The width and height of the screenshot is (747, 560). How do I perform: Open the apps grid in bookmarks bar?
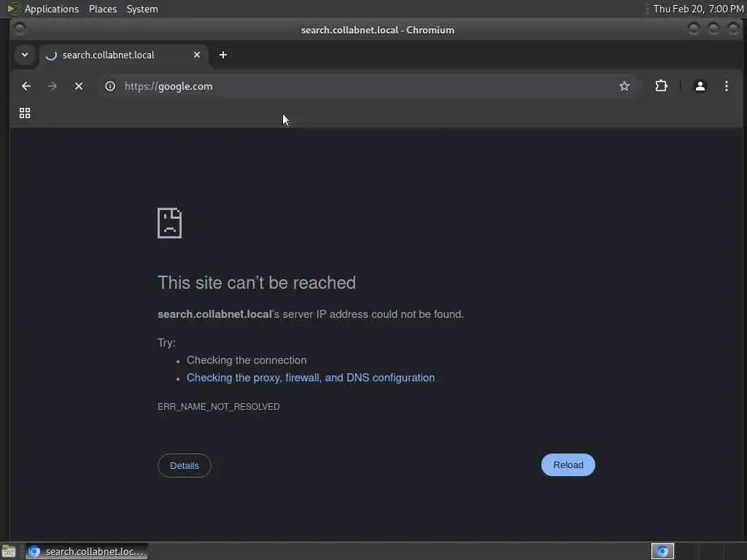(25, 113)
